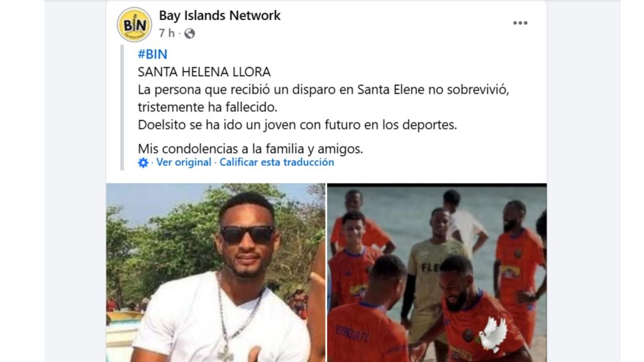The height and width of the screenshot is (362, 644).
Task: Open translation settings gear icon
Action: click(143, 163)
